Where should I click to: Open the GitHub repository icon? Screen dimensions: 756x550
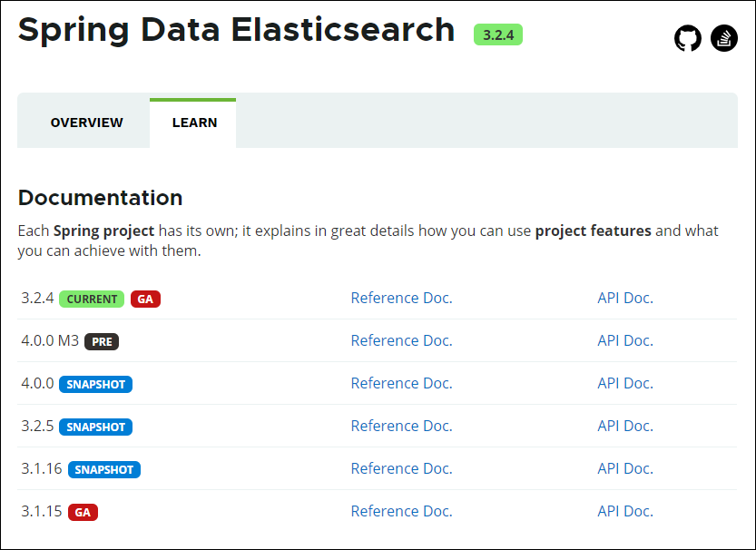[x=688, y=38]
